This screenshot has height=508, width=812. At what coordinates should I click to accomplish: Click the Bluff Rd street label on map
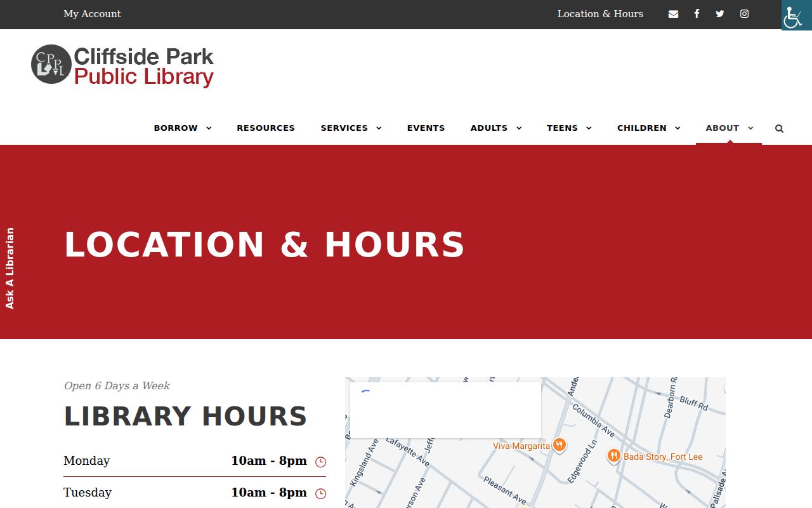[x=693, y=403]
